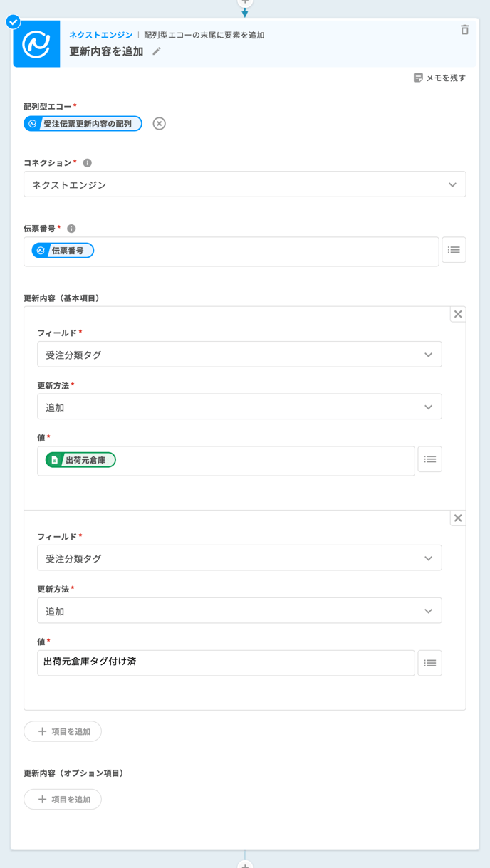Expand first 更新方法 dropdown set to 追加
Image resolution: width=490 pixels, height=868 pixels.
239,407
